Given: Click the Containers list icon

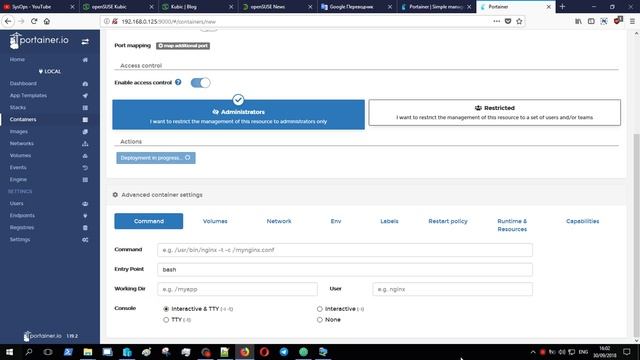Looking at the screenshot, I should tap(85, 120).
